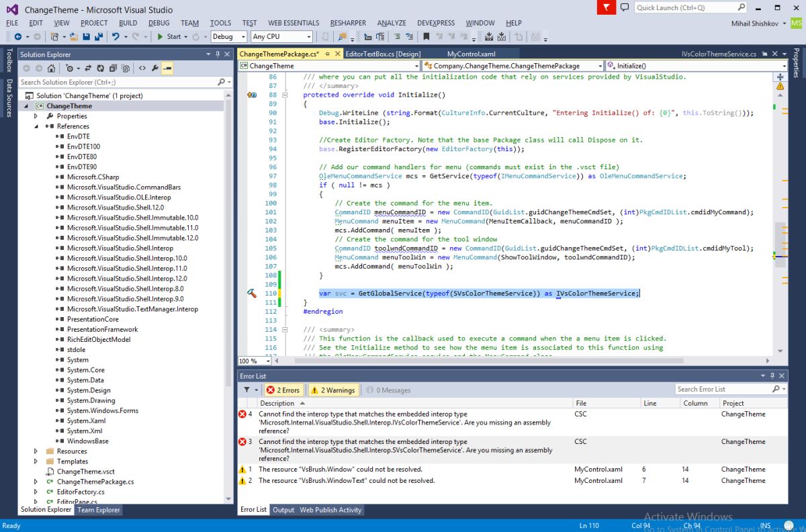Image resolution: width=806 pixels, height=532 pixels.
Task: Click the Save All toolbar icon
Action: (x=99, y=37)
